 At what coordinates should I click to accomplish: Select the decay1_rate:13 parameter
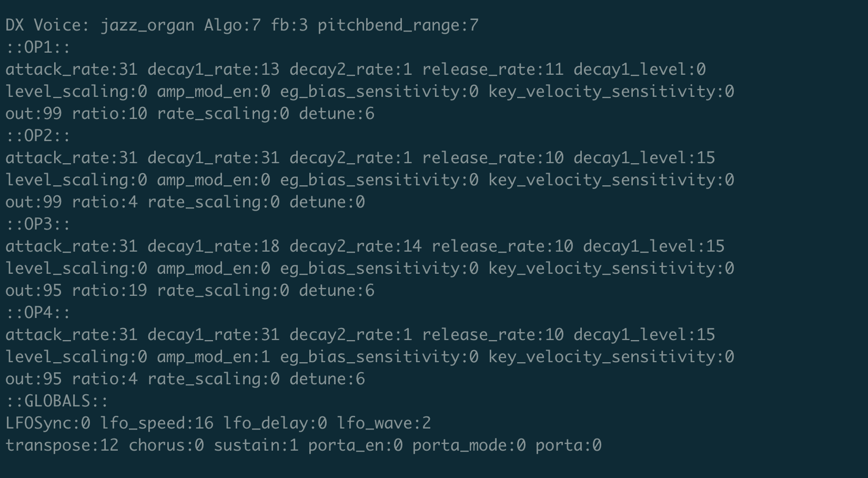coord(213,69)
